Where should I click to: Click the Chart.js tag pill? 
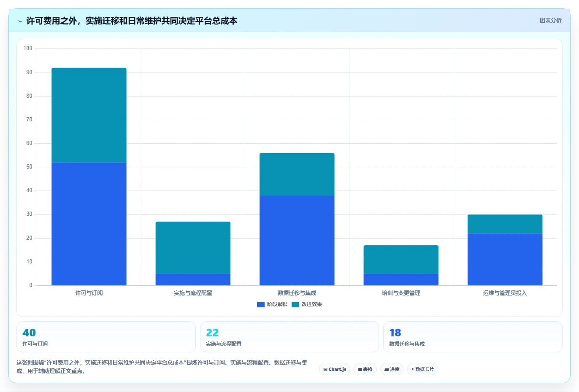(x=335, y=369)
